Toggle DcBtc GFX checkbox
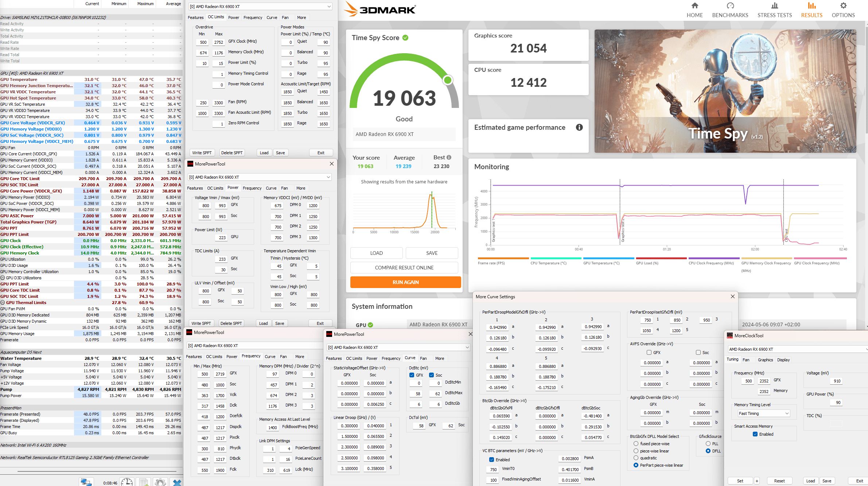This screenshot has height=486, width=868. point(412,375)
